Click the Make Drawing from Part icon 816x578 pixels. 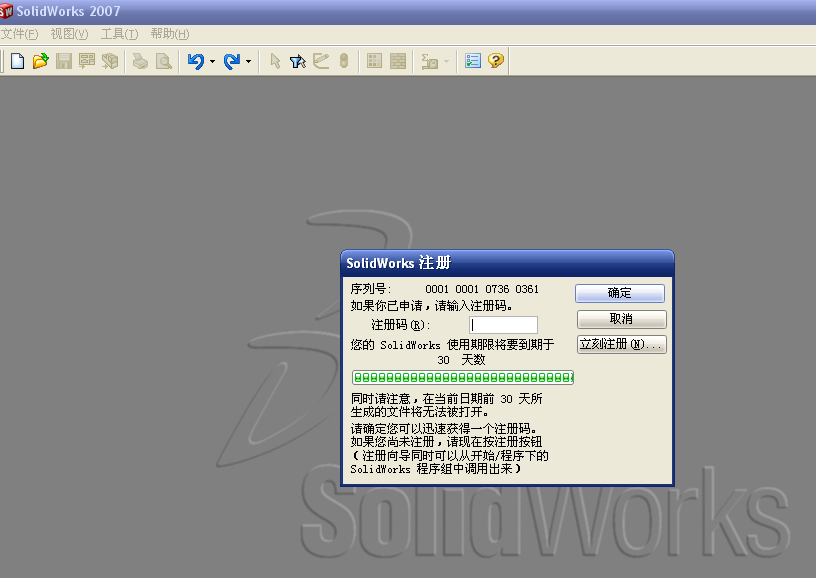pos(86,61)
